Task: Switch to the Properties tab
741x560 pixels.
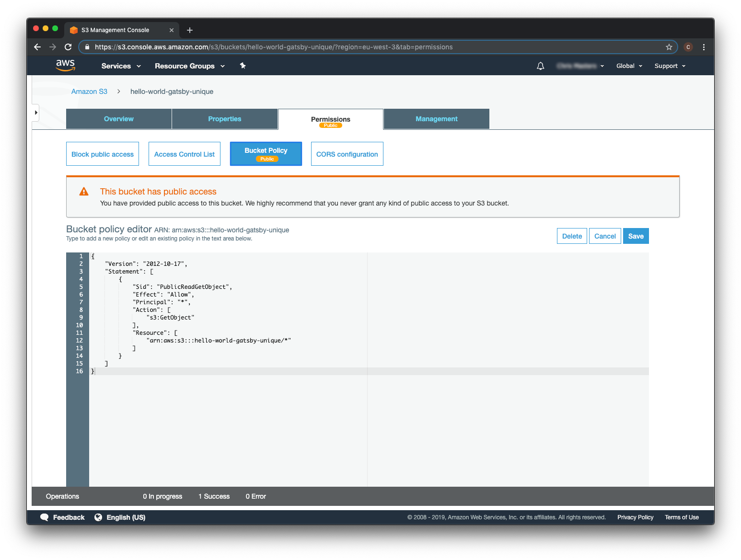Action: click(225, 119)
